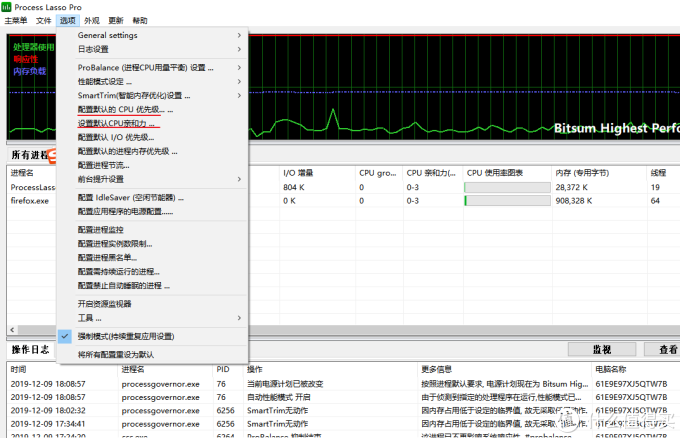Sort log by 时间 column header
The image size is (680, 438).
pyautogui.click(x=63, y=369)
